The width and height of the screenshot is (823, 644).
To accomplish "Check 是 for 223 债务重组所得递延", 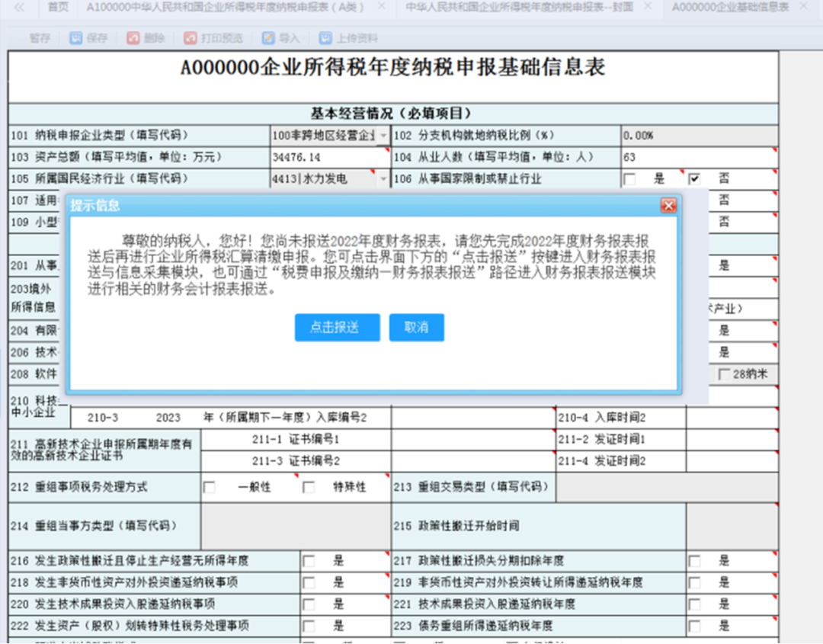I will [694, 626].
